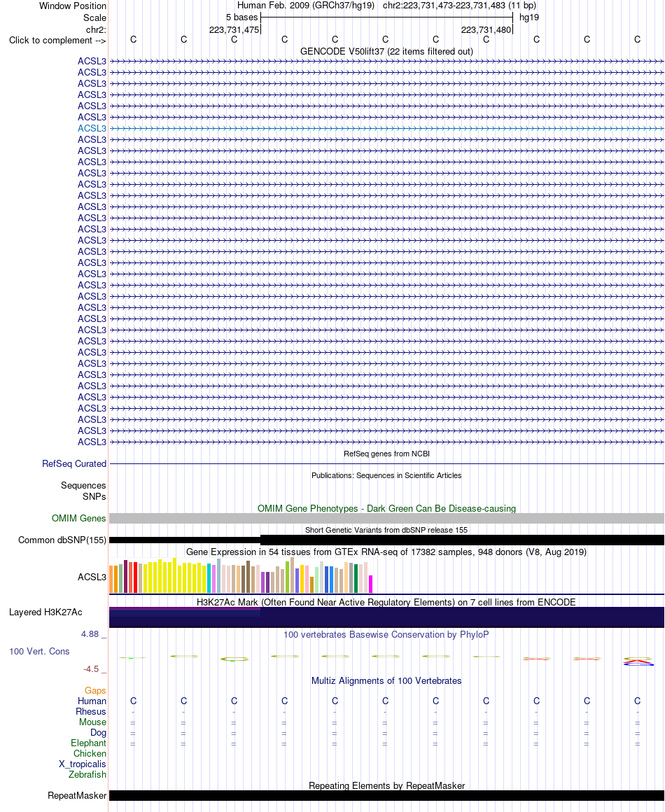Open "Multiz Alignments of 100 Vertebrates" track title
The image size is (665, 812).
pos(386,681)
